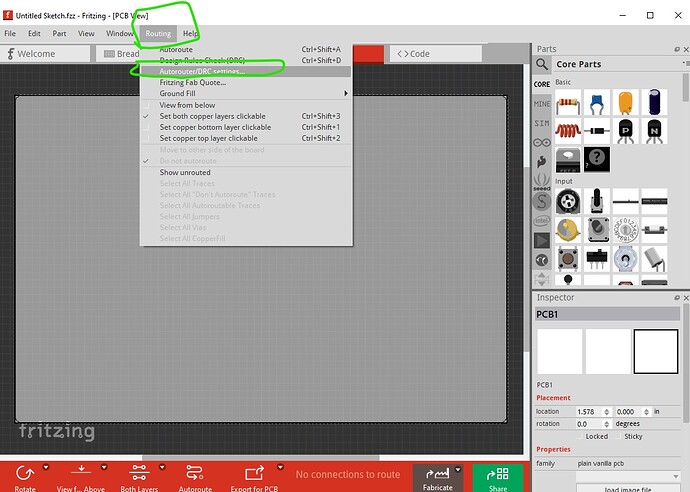Toggle Set copper top layer clickable
Viewport: 690px width, 492px height.
coord(246,138)
